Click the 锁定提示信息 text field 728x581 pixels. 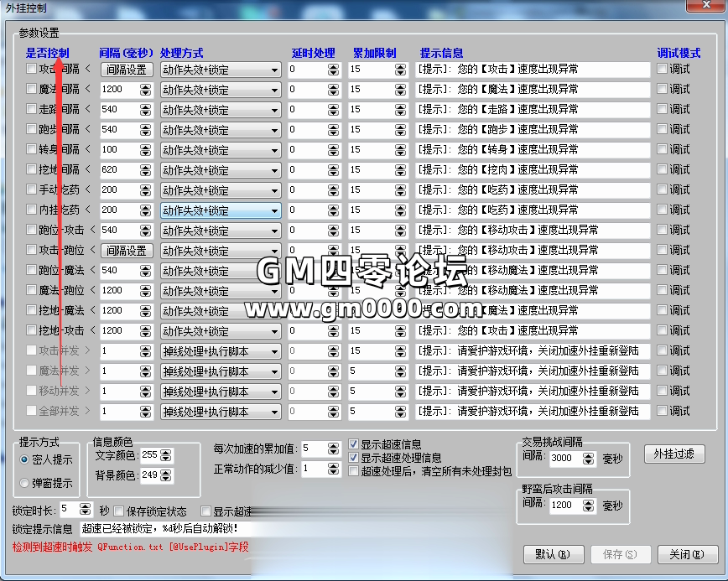tap(164, 529)
